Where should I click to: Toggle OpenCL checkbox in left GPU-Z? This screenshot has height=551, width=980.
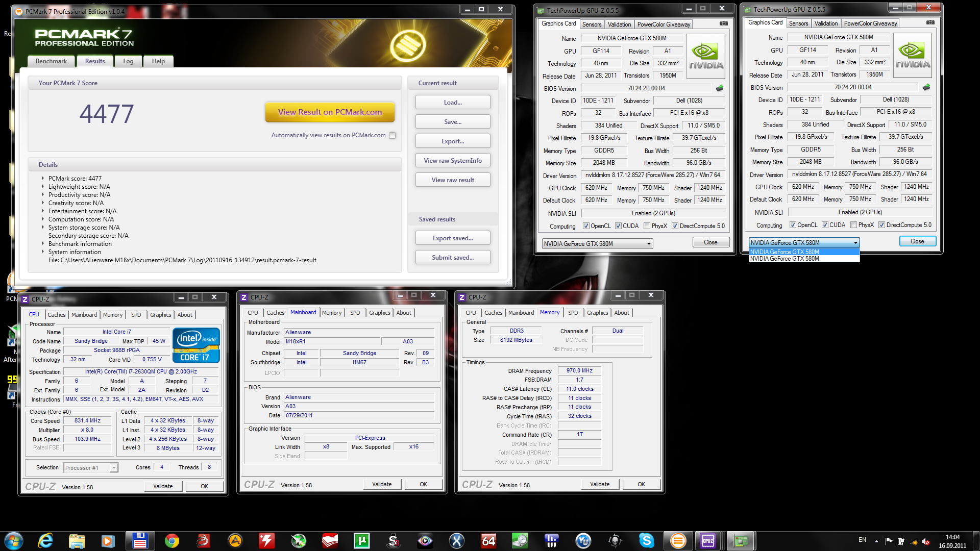tap(586, 226)
